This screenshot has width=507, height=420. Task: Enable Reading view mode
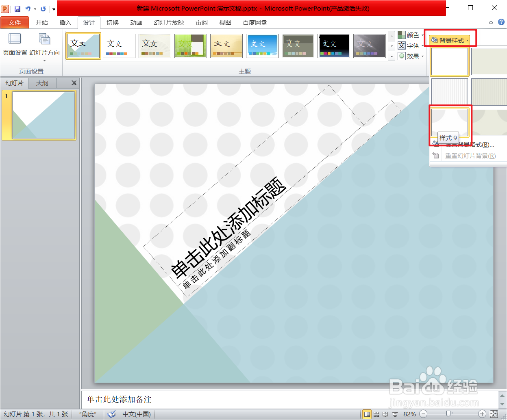(x=385, y=414)
